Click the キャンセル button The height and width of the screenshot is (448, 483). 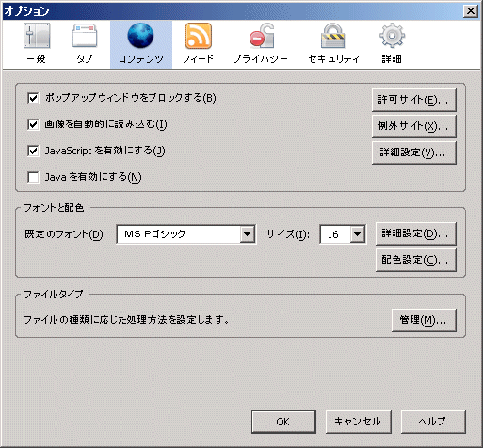point(358,422)
